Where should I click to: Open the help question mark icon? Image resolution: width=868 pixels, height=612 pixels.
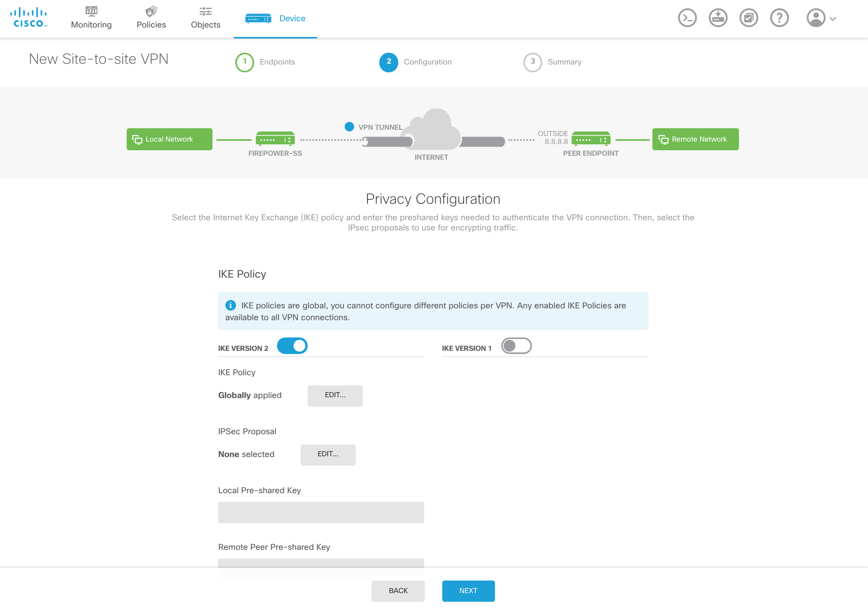click(x=779, y=18)
